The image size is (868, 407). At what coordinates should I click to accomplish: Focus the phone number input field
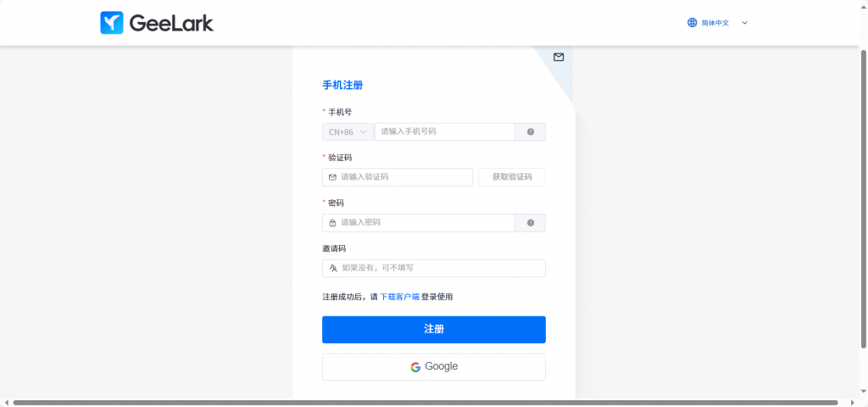[444, 132]
